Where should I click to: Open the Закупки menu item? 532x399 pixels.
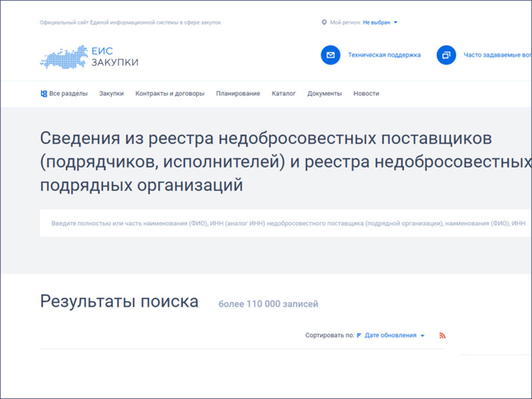(x=111, y=94)
